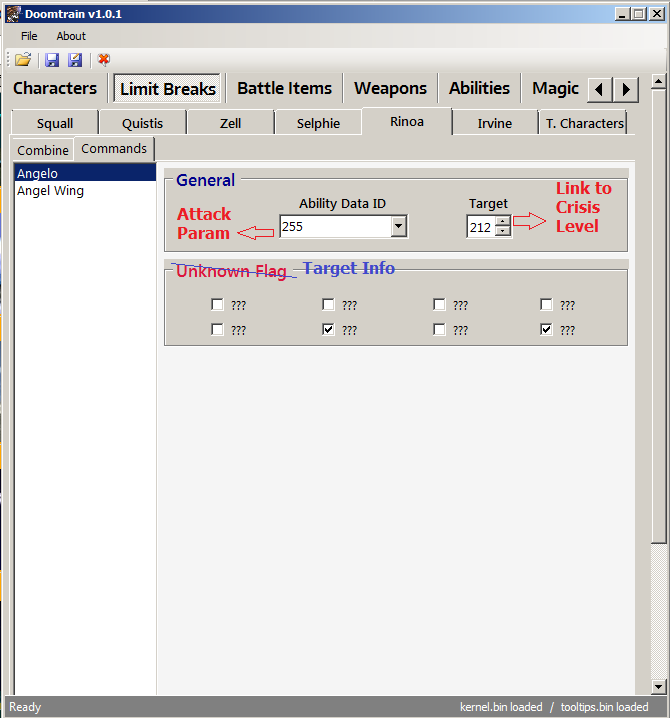Click the vertical scrollbar thumb

click(x=659, y=316)
